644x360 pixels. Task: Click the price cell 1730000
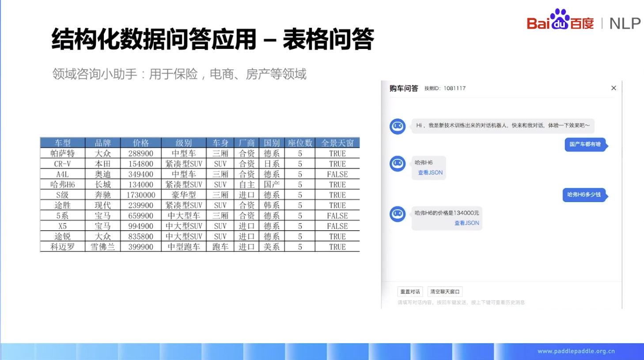(141, 195)
